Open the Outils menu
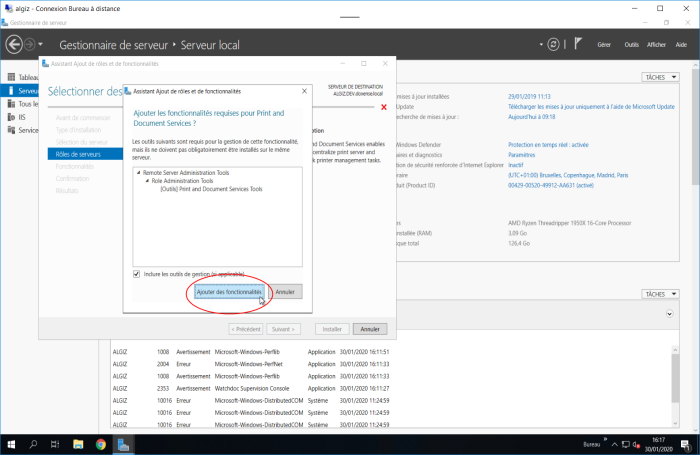 pos(631,45)
